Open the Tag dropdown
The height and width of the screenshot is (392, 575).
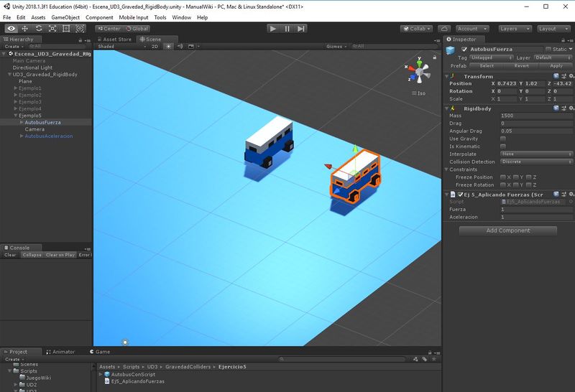491,58
